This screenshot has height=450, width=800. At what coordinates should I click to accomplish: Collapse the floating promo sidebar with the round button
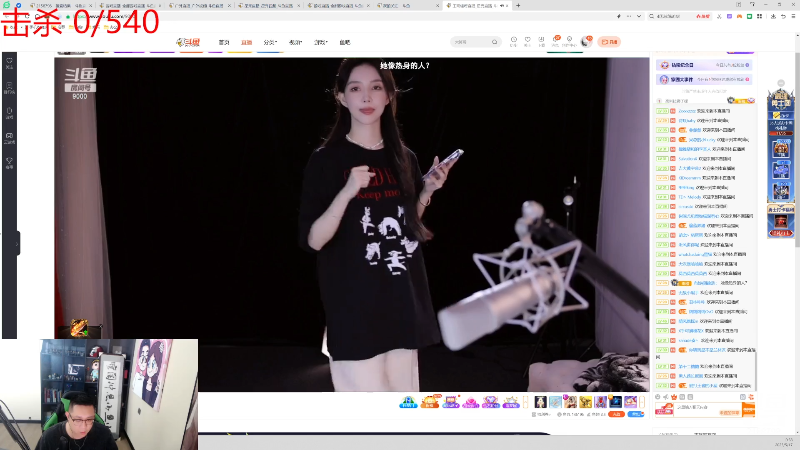click(x=781, y=83)
